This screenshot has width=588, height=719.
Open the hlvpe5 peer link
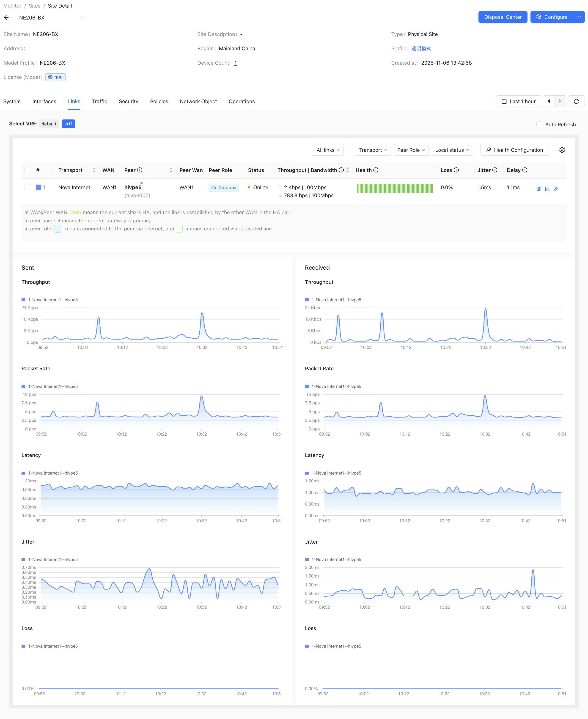tap(133, 187)
